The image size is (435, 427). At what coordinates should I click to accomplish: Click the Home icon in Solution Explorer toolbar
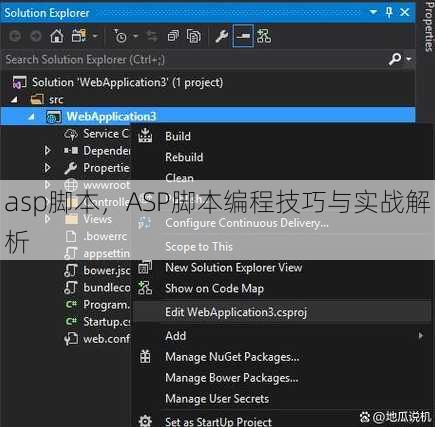56,36
